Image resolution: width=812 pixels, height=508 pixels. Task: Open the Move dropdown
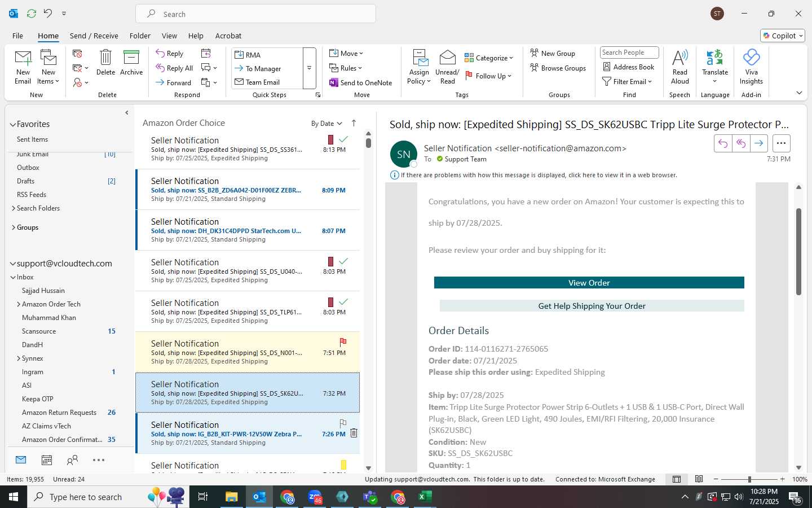346,53
